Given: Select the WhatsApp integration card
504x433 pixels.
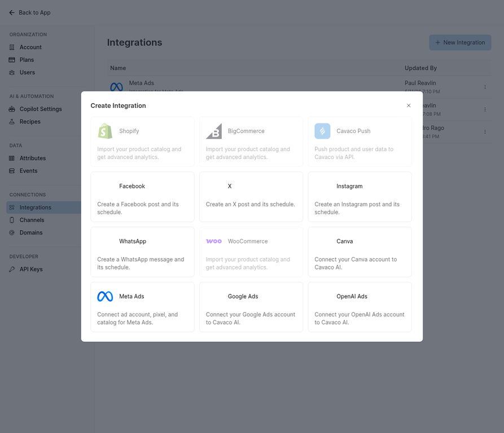Looking at the screenshot, I should pos(142,252).
